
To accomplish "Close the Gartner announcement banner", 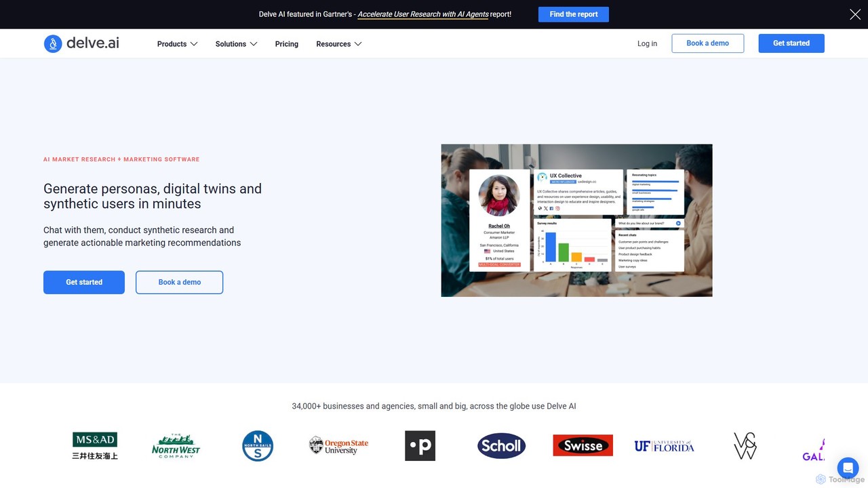I will point(855,14).
